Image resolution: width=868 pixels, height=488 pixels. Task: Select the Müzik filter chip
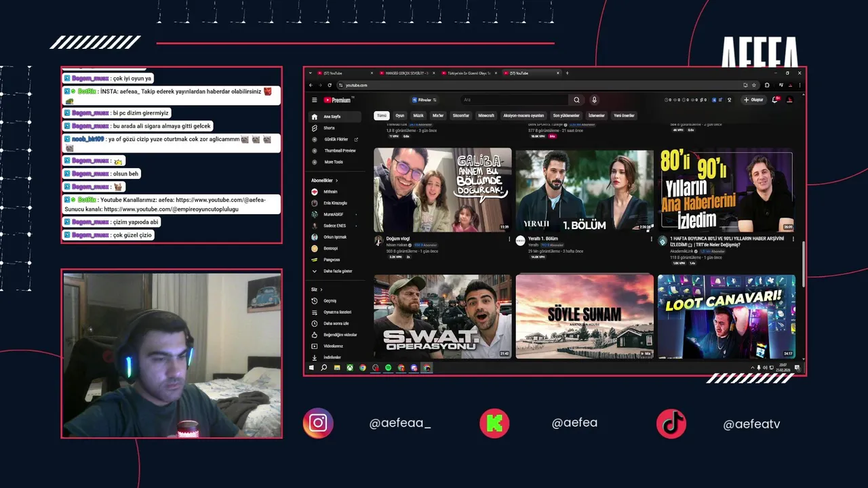pyautogui.click(x=418, y=116)
